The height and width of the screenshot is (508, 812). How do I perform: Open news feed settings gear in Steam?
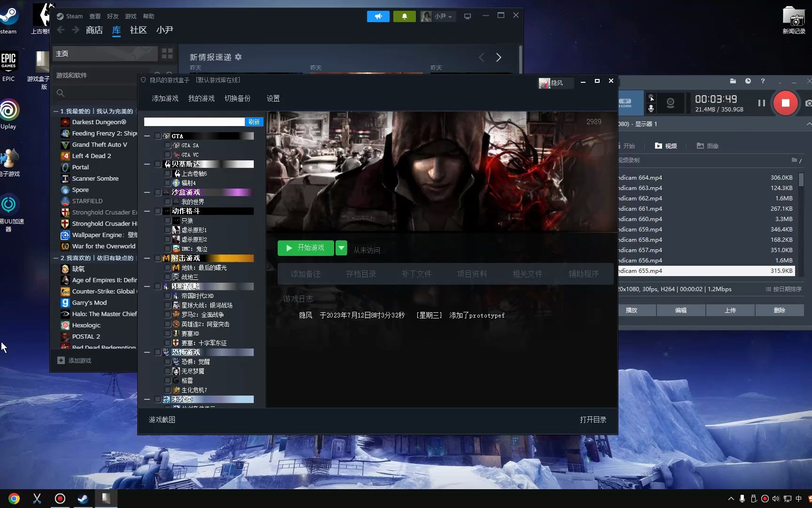click(x=238, y=57)
